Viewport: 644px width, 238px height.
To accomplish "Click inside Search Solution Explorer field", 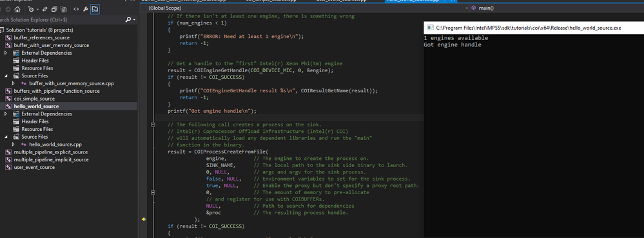I will coord(62,20).
